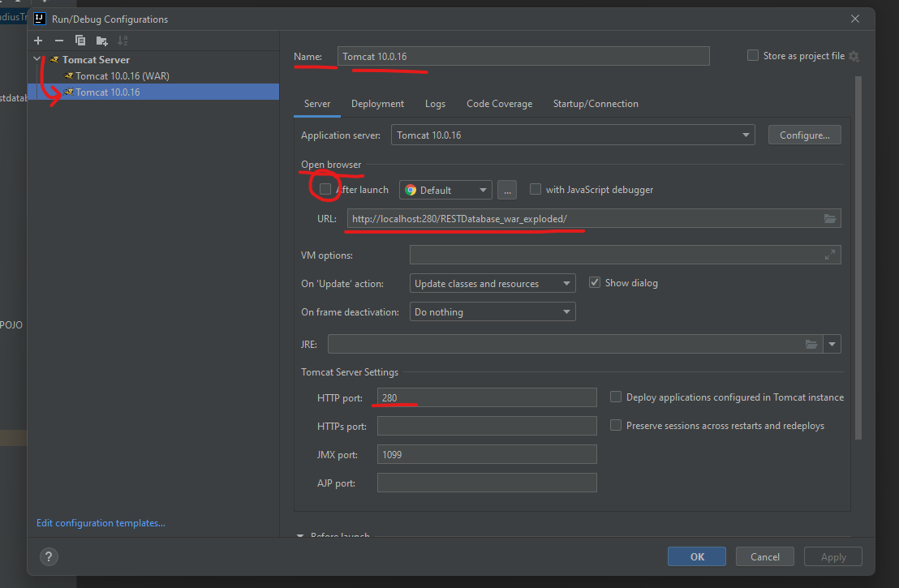
Task: Open the On 'Update' action dropdown
Action: coord(493,283)
